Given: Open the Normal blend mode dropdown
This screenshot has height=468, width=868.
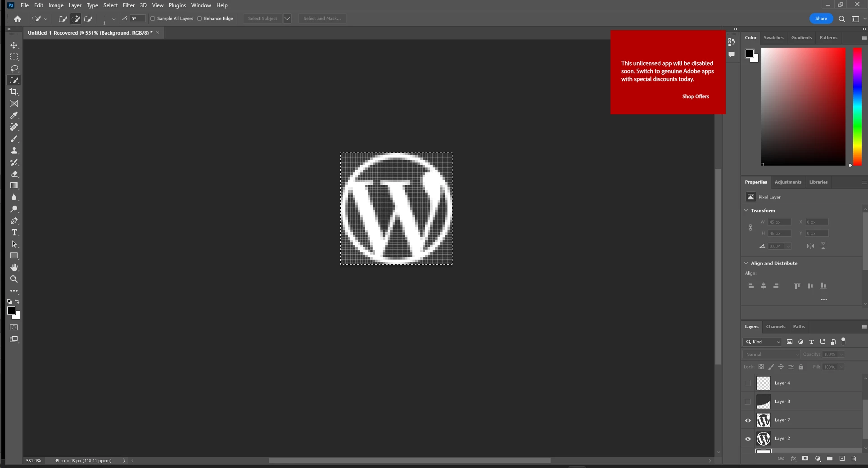Looking at the screenshot, I should coord(772,355).
